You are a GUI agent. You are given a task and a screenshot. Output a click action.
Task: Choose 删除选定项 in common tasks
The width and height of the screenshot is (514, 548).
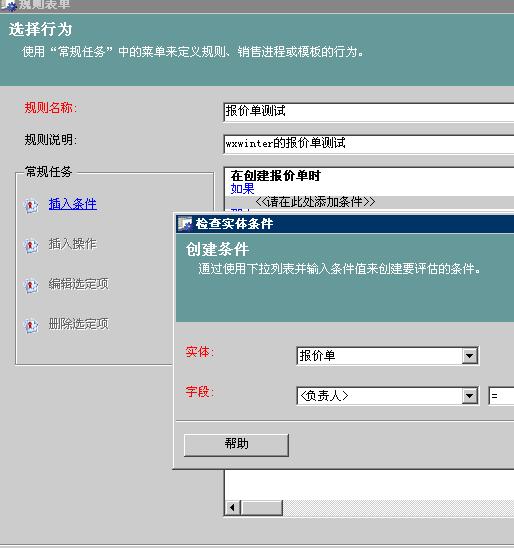pyautogui.click(x=79, y=324)
